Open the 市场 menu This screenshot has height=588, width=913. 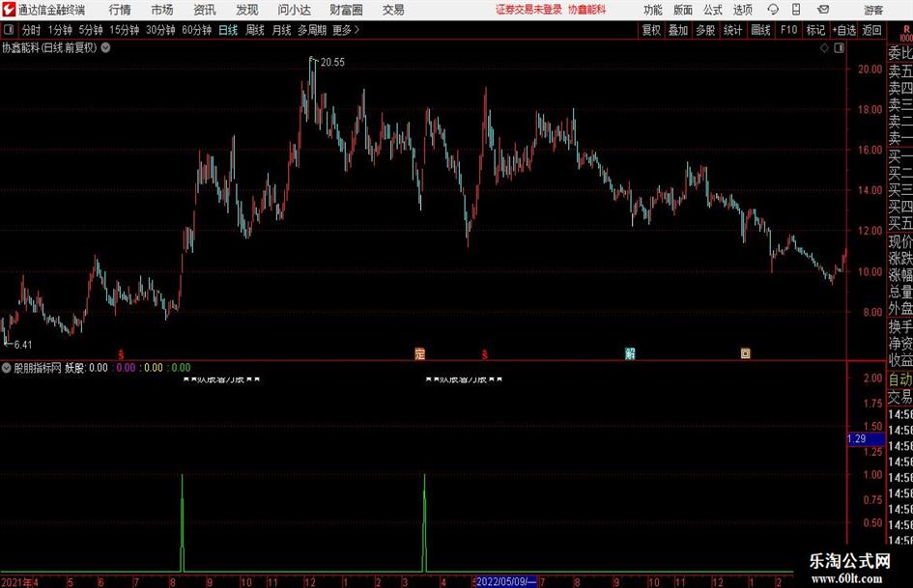click(162, 10)
